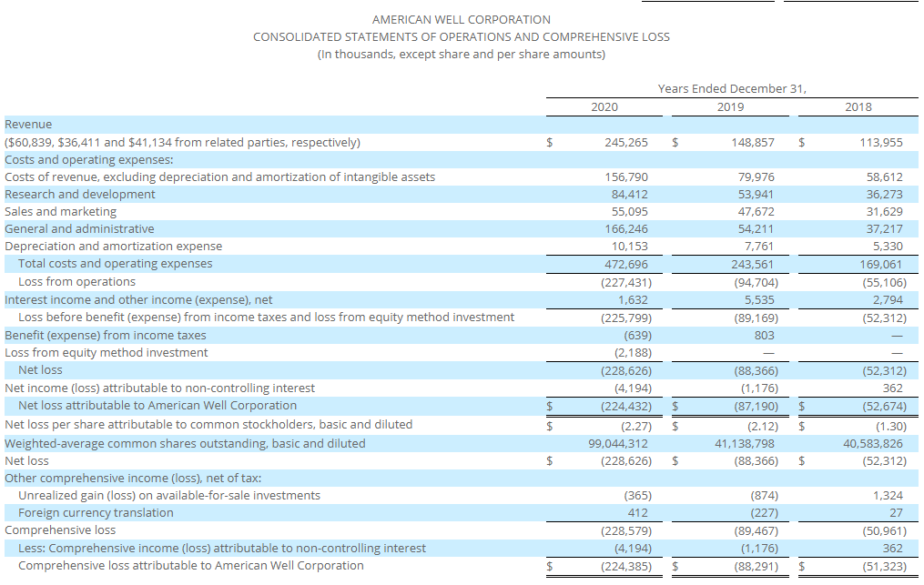Select 2020 revenue value 245,265
924x585 pixels.
coord(625,143)
